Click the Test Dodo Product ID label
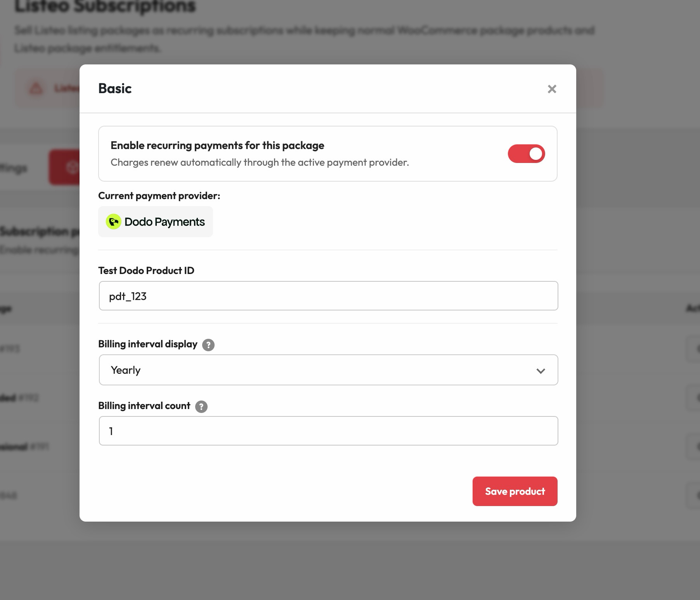This screenshot has width=700, height=600. pyautogui.click(x=146, y=271)
